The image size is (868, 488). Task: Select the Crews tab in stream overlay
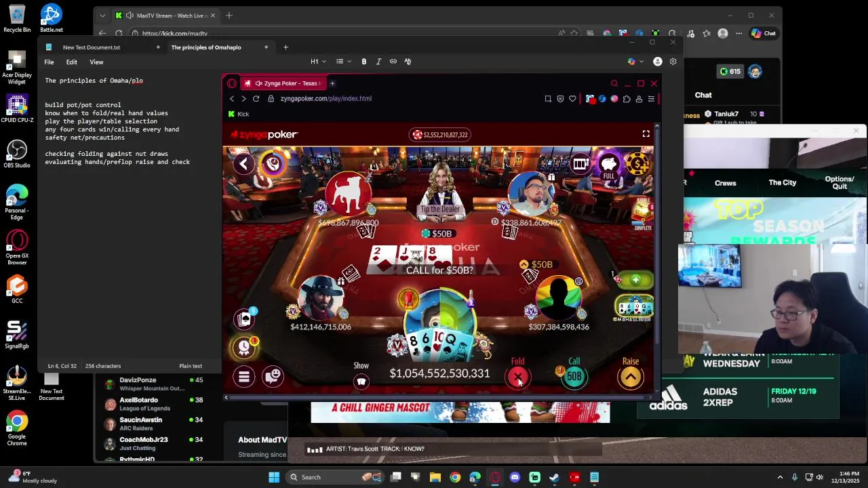pos(725,183)
